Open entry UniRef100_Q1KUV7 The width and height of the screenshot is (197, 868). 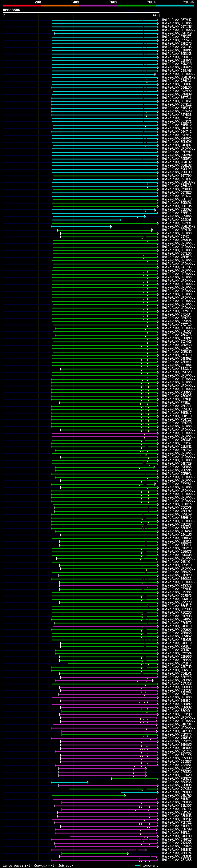(x=176, y=61)
